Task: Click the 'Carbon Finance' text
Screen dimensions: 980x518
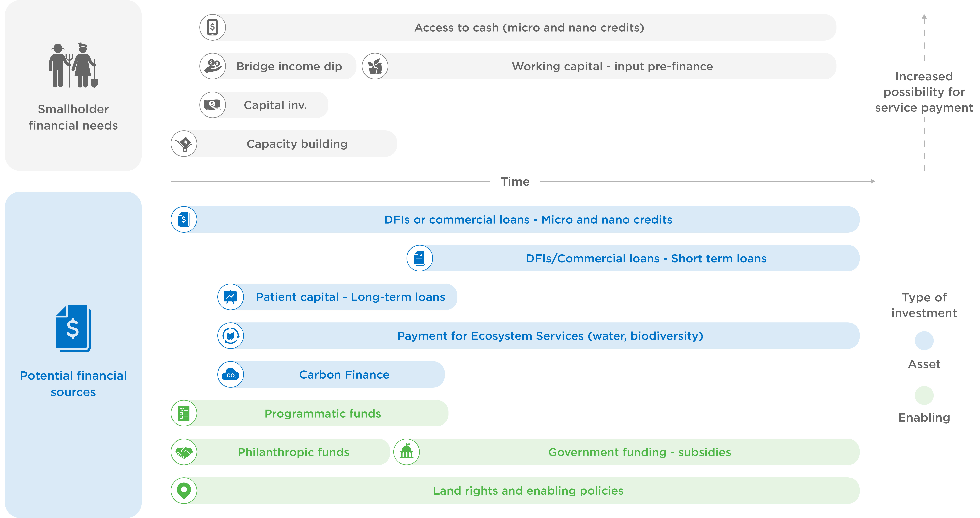Action: coord(344,375)
